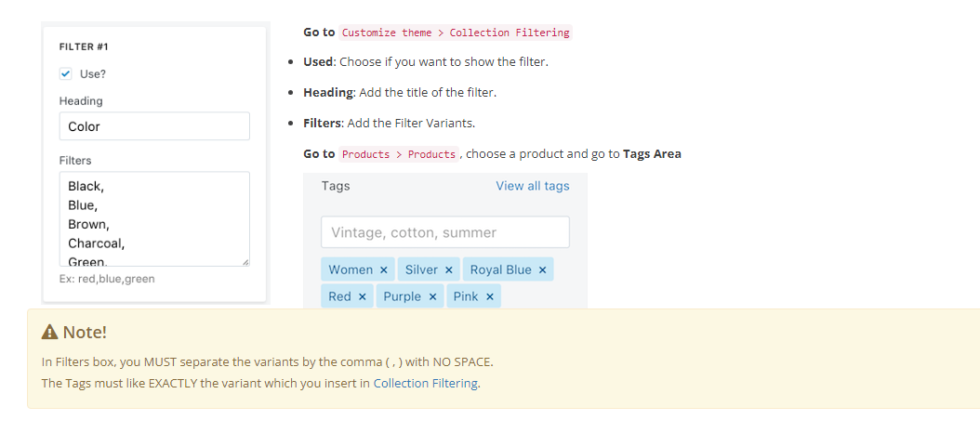
Task: Click the Products > Products code path
Action: point(399,153)
